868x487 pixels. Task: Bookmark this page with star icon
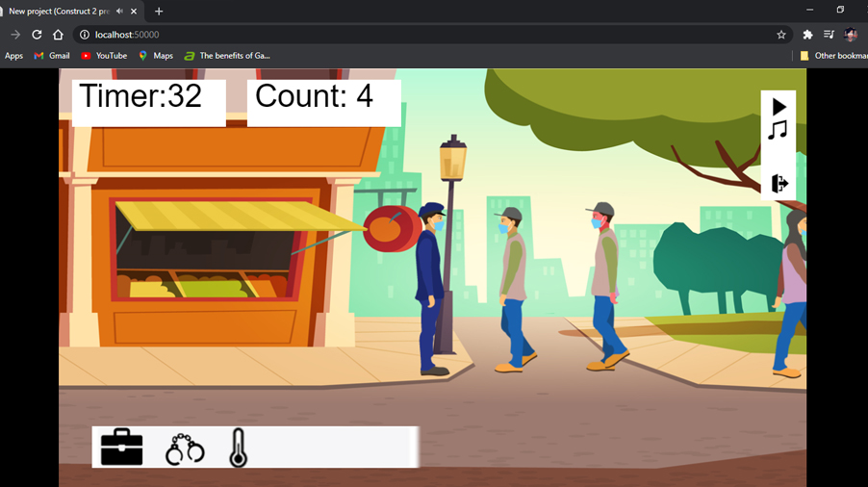pos(781,35)
